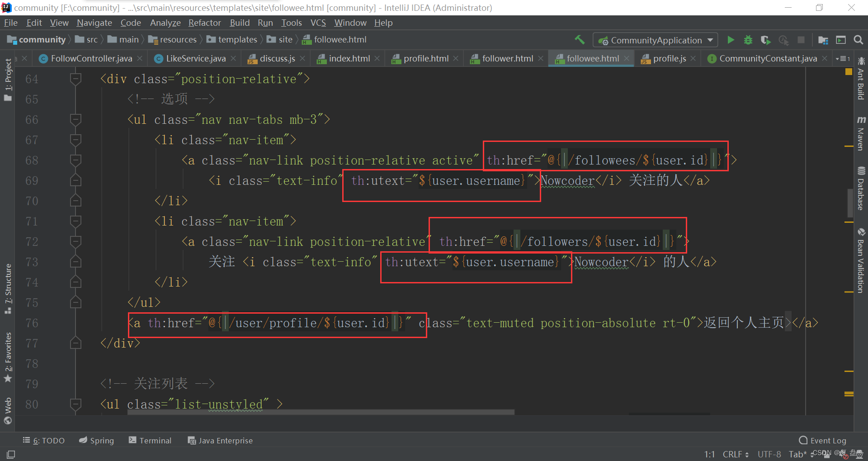The width and height of the screenshot is (868, 461).
Task: Click the Stop square icon
Action: (801, 40)
